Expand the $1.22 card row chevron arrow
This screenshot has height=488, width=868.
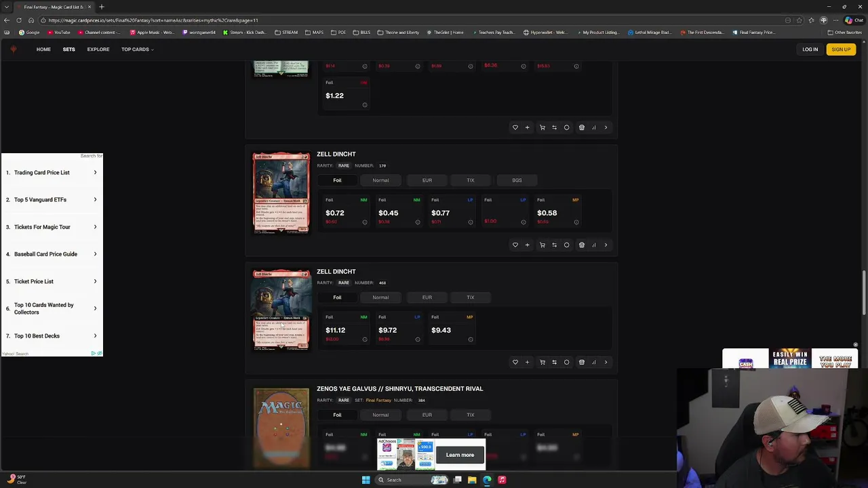click(x=606, y=127)
